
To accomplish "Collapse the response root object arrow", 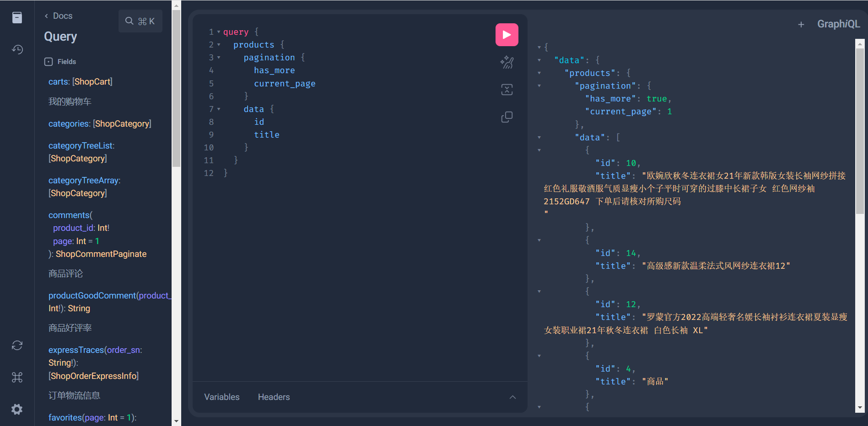I will (x=539, y=48).
